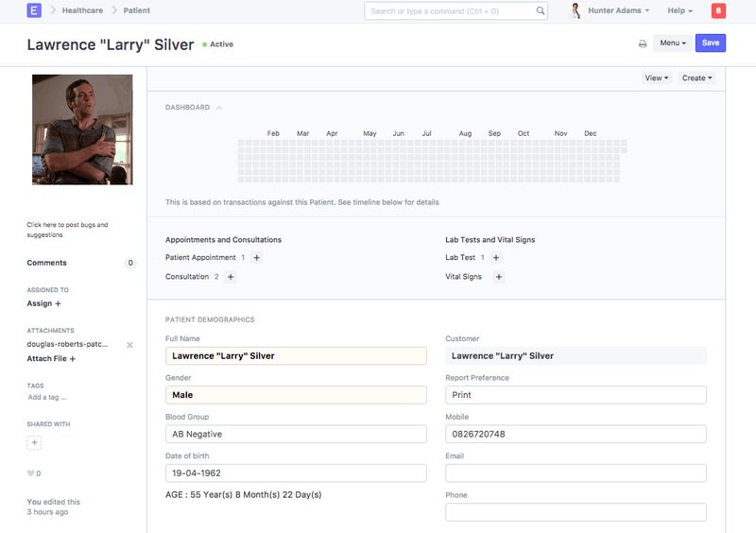Add a new Consultation with plus icon
Image resolution: width=756 pixels, height=533 pixels.
pos(231,277)
